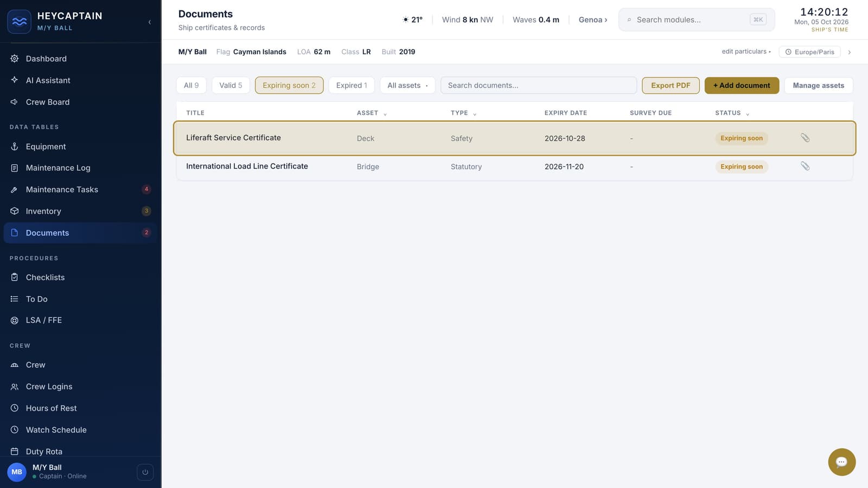This screenshot has width=868, height=488.
Task: Click the Crew icon in sidebar
Action: [x=15, y=365]
